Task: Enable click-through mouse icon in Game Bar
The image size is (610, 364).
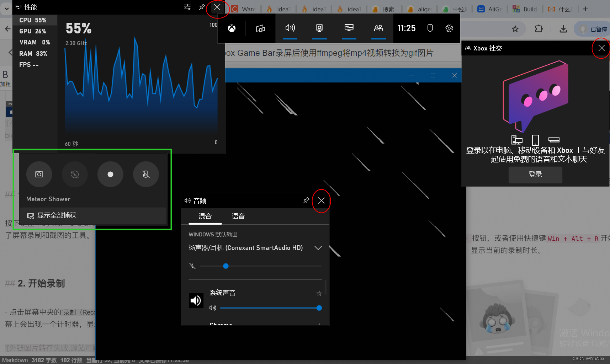Action: point(430,28)
